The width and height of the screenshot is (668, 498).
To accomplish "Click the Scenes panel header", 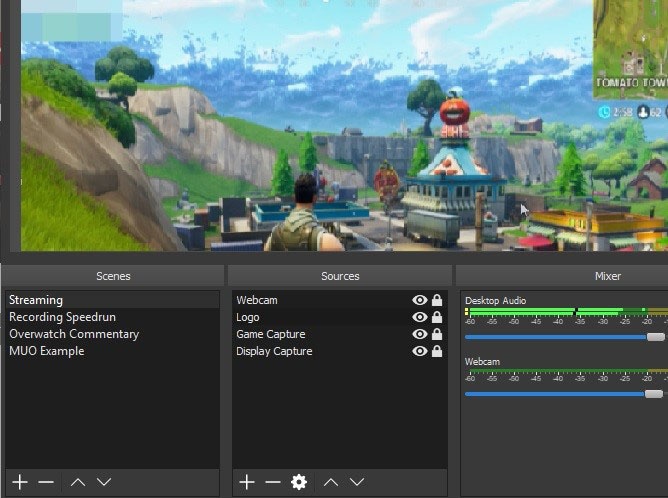I will click(x=113, y=276).
